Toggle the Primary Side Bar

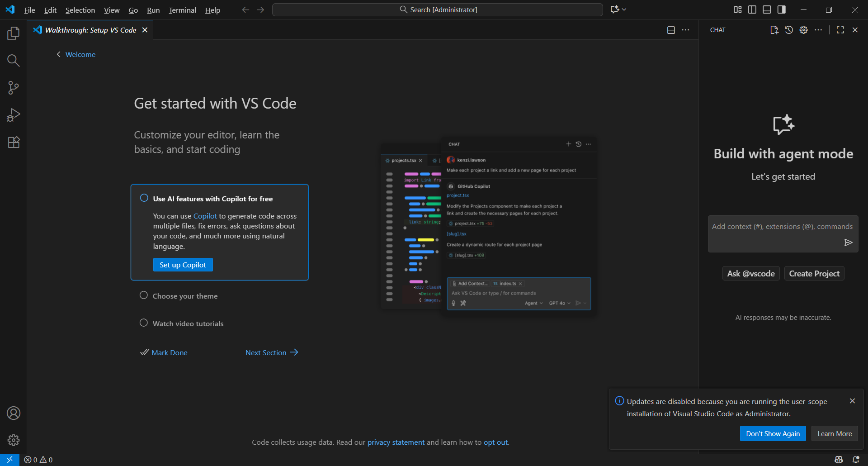click(x=752, y=10)
